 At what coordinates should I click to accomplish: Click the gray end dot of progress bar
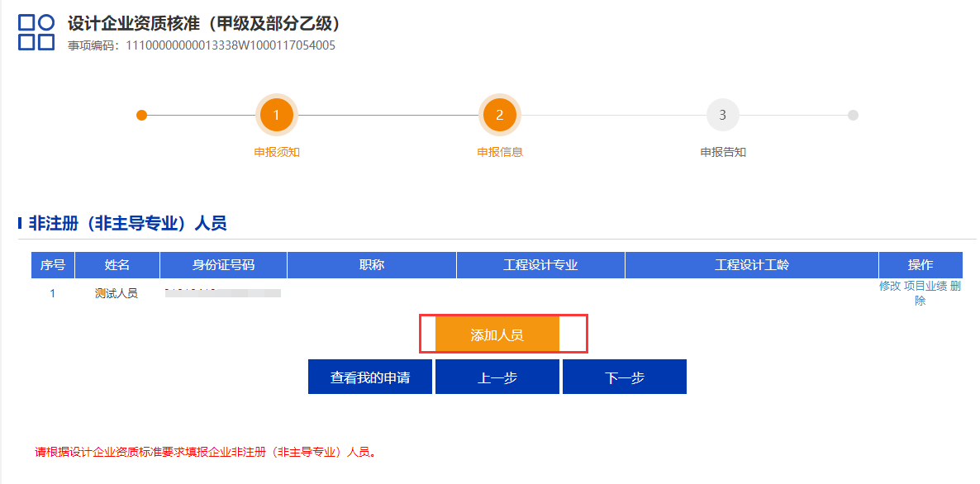click(x=853, y=115)
